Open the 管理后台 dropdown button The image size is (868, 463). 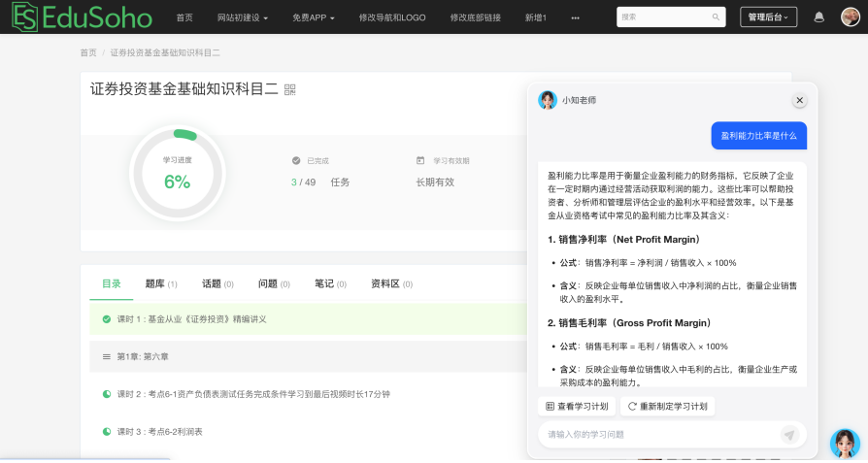tap(768, 17)
